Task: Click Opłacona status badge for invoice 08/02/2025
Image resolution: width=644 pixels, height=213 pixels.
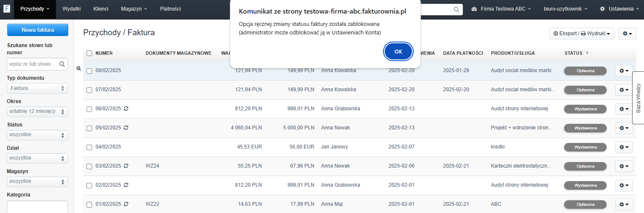Action: coord(585,71)
